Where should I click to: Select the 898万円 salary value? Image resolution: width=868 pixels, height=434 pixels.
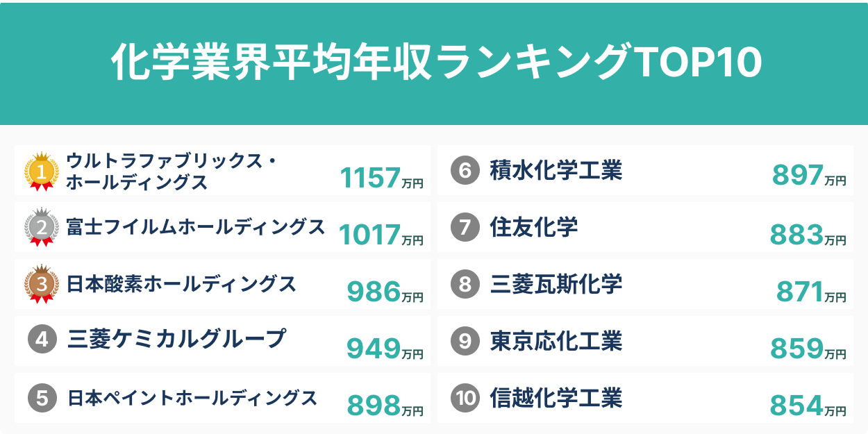coord(385,406)
